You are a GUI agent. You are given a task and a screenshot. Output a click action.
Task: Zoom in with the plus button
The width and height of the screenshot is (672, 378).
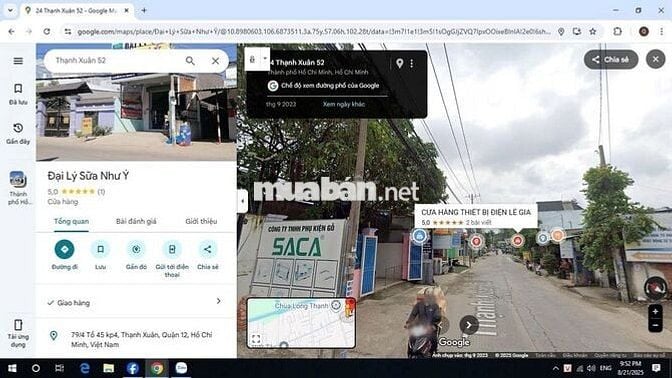(655, 312)
